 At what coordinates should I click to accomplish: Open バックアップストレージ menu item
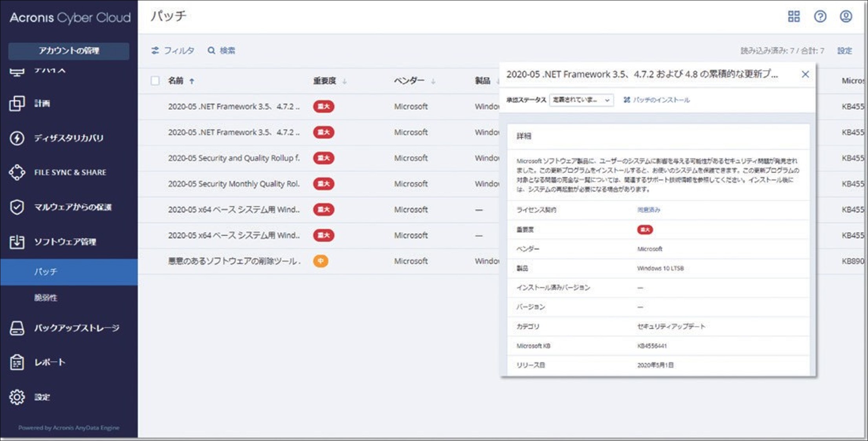77,328
